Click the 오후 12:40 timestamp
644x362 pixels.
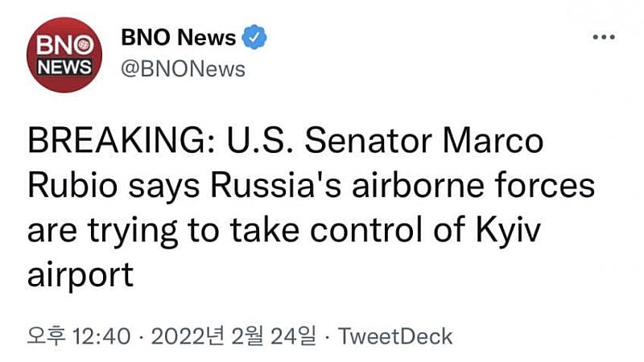click(78, 335)
